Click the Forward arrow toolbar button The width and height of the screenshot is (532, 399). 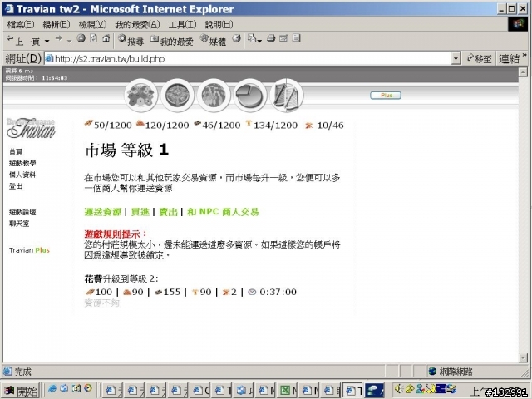59,38
